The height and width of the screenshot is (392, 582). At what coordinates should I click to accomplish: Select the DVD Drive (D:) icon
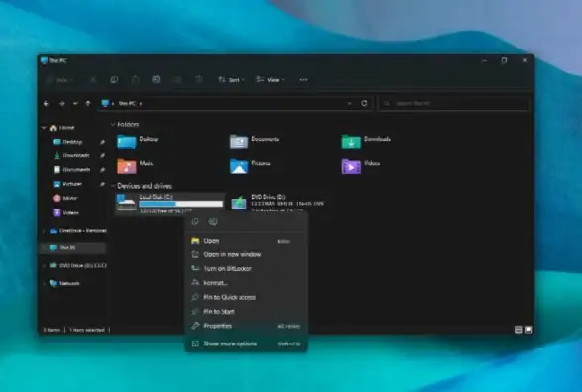pos(239,203)
